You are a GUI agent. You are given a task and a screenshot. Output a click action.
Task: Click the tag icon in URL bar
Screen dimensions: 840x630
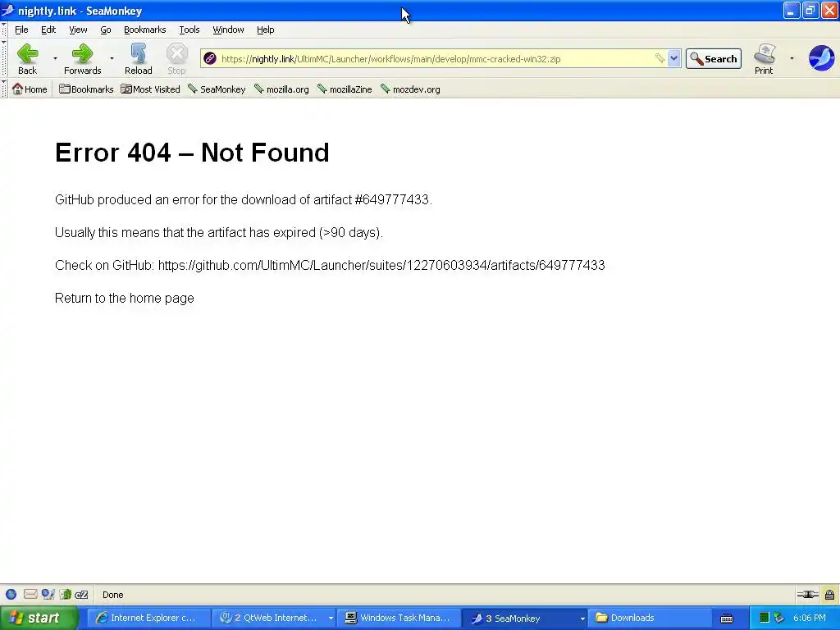tap(660, 58)
